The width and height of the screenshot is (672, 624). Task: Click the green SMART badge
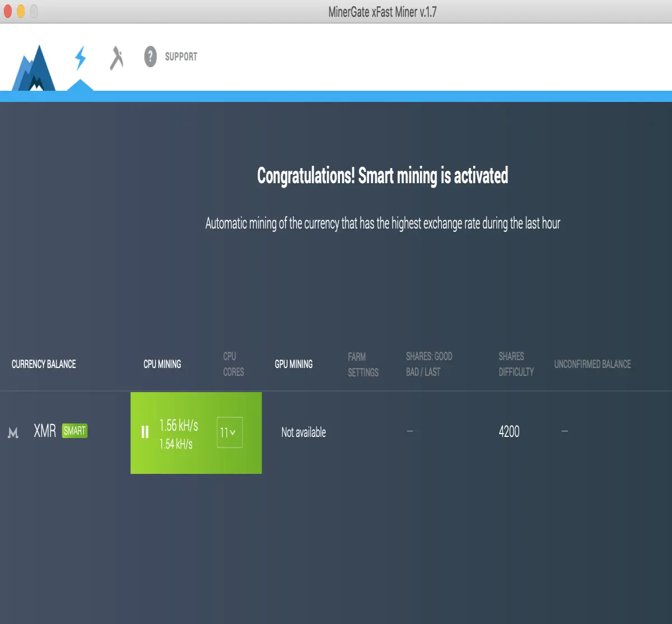74,431
